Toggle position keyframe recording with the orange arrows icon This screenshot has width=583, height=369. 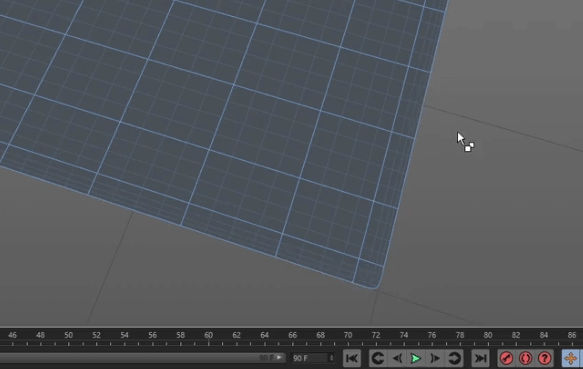coord(570,358)
